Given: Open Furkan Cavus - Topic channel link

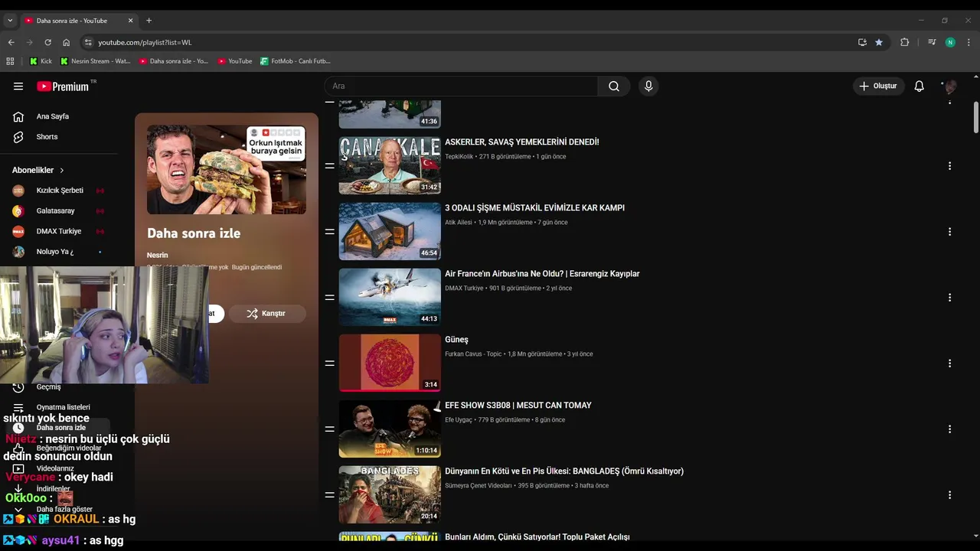Looking at the screenshot, I should (x=473, y=354).
